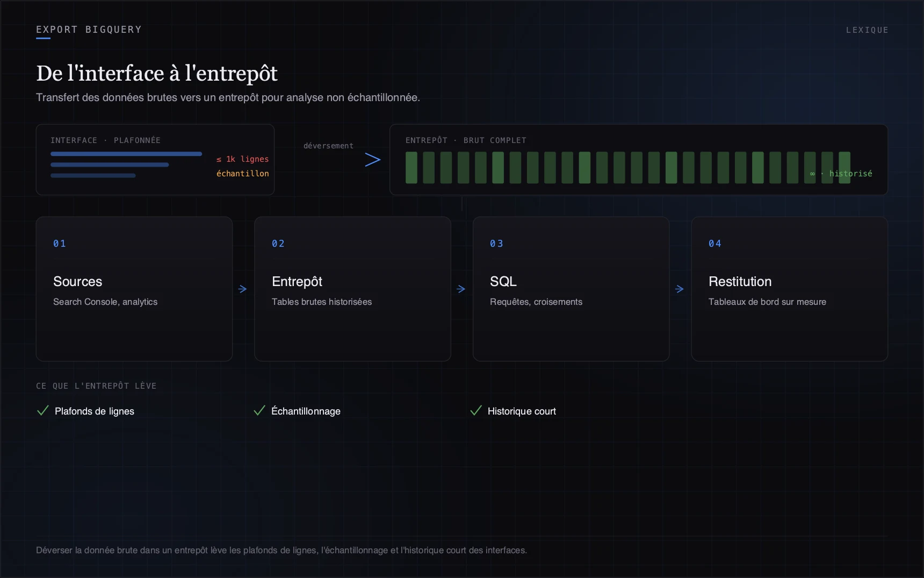Click the footer sentence 'Déverser la donnée brute…'

pos(281,550)
